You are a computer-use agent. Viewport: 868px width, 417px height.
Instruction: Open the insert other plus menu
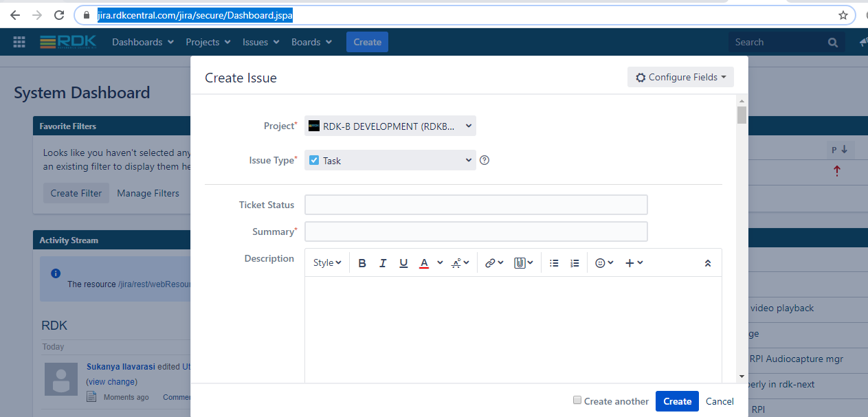coord(634,263)
